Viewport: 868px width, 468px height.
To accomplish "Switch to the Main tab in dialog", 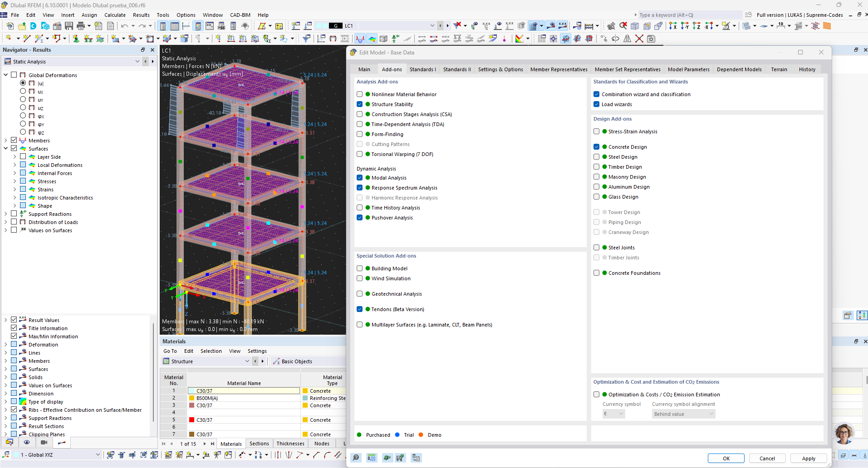I will tap(364, 69).
